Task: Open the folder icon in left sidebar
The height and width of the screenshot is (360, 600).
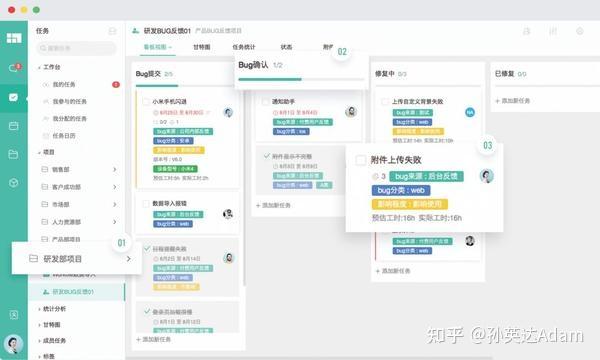Action: (13, 154)
